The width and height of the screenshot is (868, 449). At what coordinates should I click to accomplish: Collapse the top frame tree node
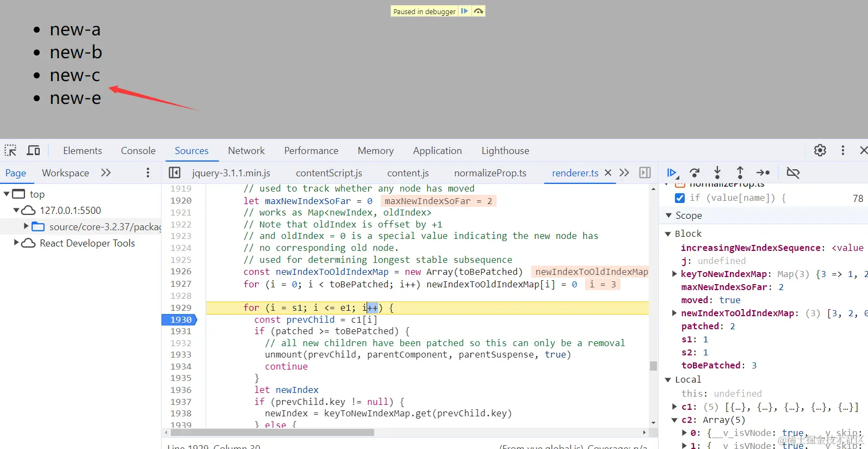point(7,194)
